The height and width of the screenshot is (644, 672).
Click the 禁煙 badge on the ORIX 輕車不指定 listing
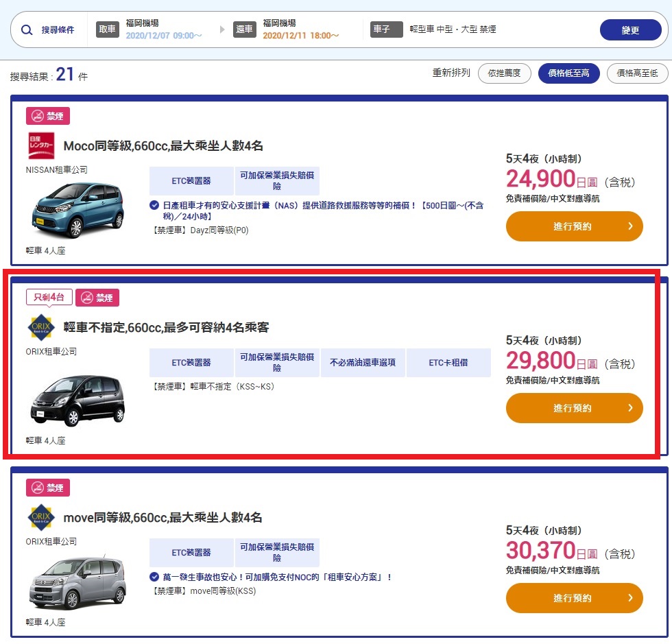(x=97, y=298)
